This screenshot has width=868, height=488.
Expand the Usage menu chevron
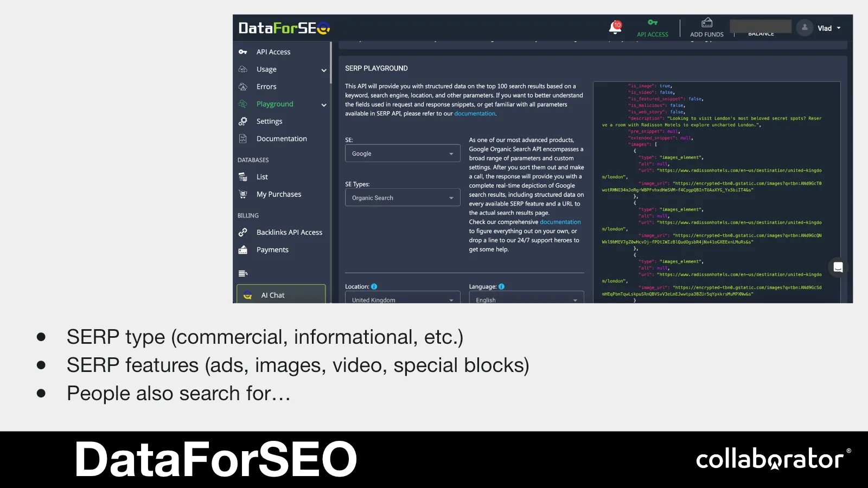324,70
